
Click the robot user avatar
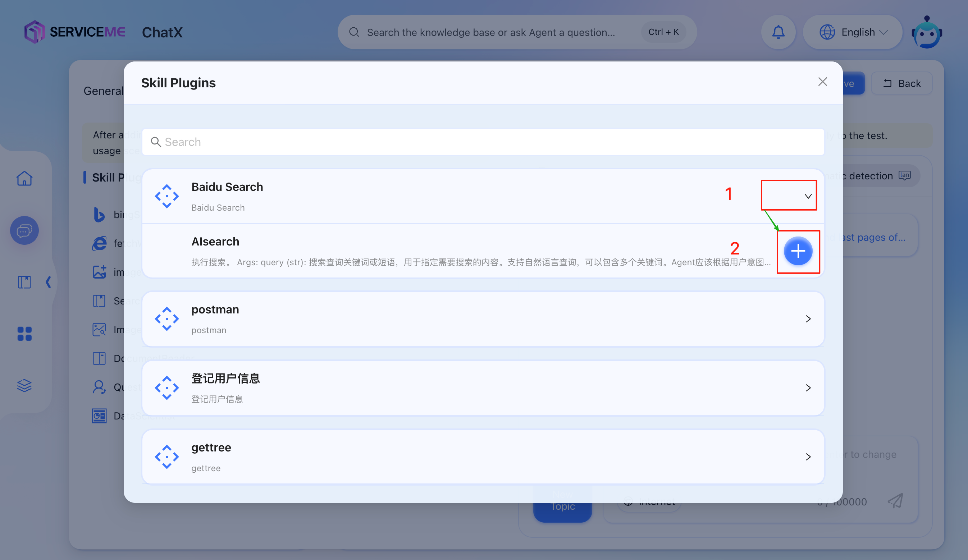point(927,32)
